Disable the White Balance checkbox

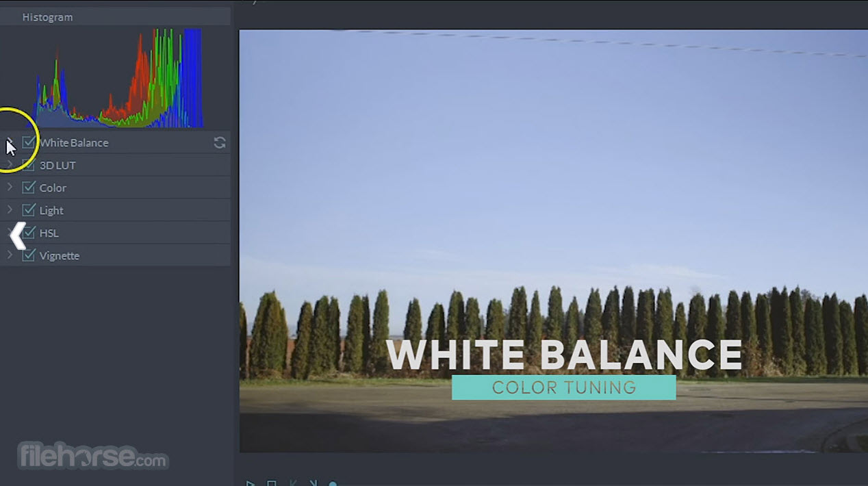pos(29,142)
